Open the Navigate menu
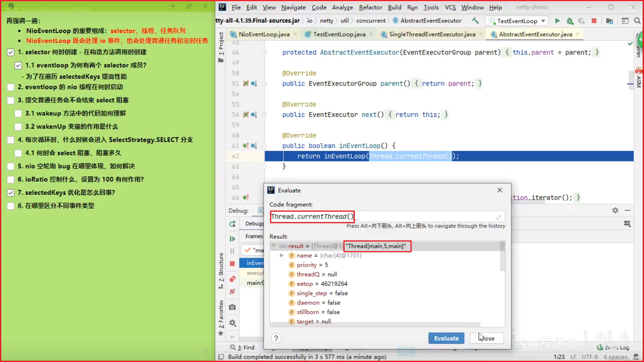This screenshot has width=644, height=362. tap(293, 8)
